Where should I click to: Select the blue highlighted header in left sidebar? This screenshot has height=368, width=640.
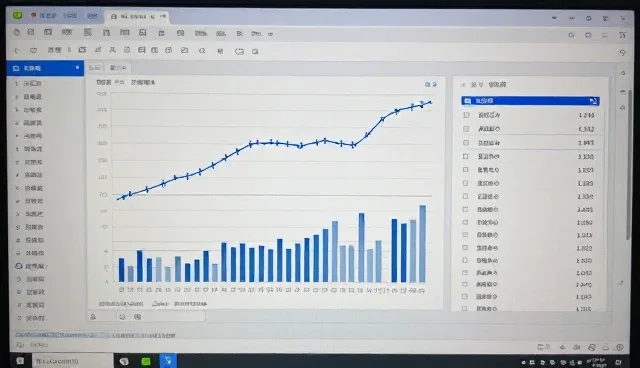(x=45, y=68)
